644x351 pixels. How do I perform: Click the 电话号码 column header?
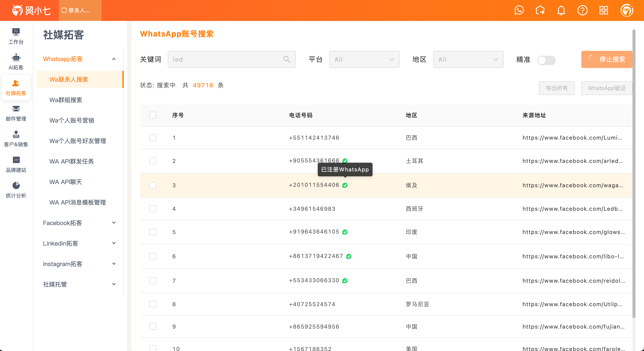pos(301,115)
